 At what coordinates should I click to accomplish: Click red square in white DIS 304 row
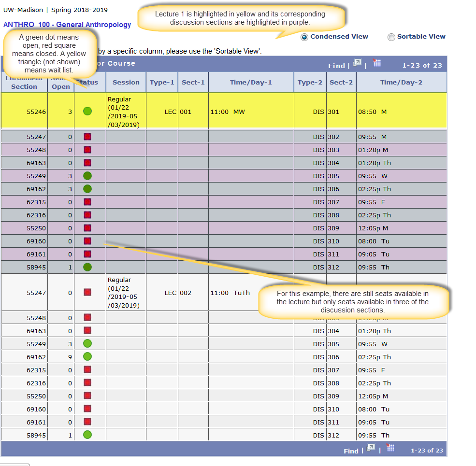[87, 331]
